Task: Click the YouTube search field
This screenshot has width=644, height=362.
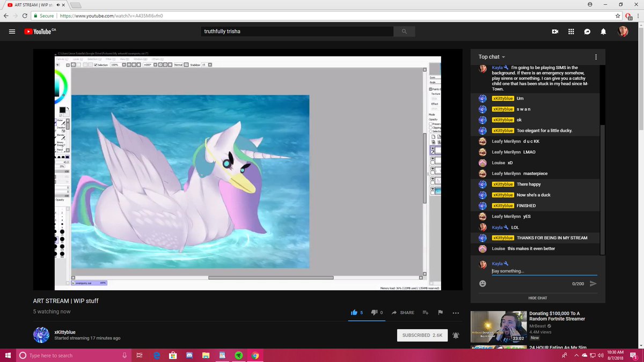Action: pos(297,32)
